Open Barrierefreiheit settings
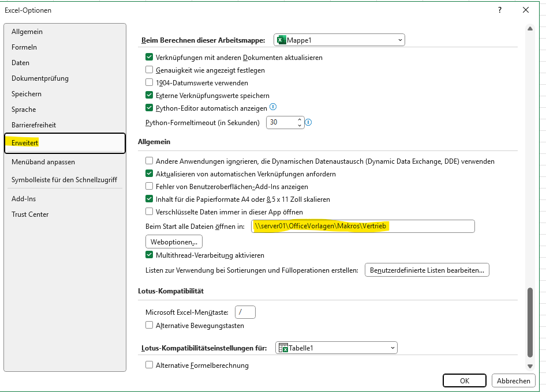 coord(65,125)
